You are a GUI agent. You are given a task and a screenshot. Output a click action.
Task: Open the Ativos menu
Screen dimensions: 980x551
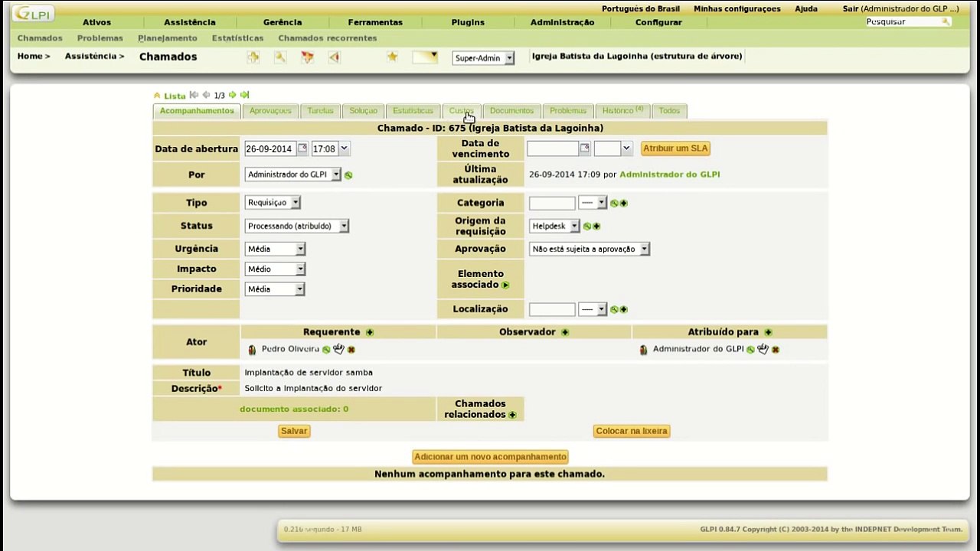coord(97,22)
